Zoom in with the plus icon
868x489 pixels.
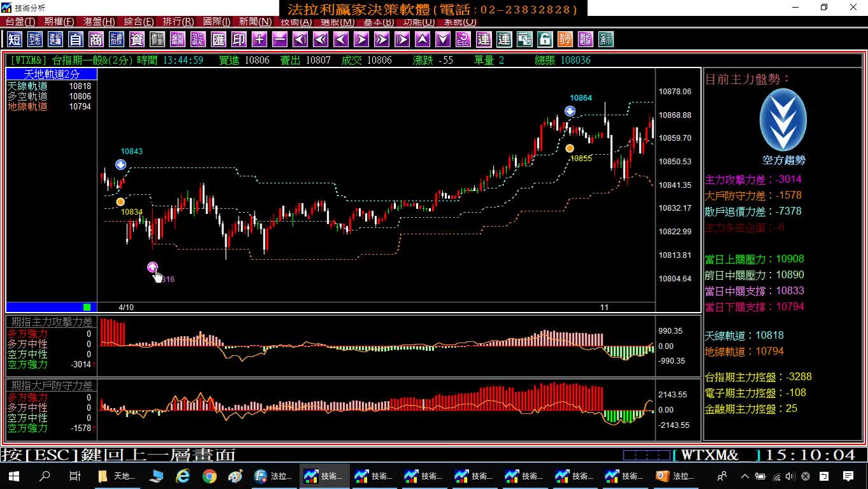click(x=259, y=39)
